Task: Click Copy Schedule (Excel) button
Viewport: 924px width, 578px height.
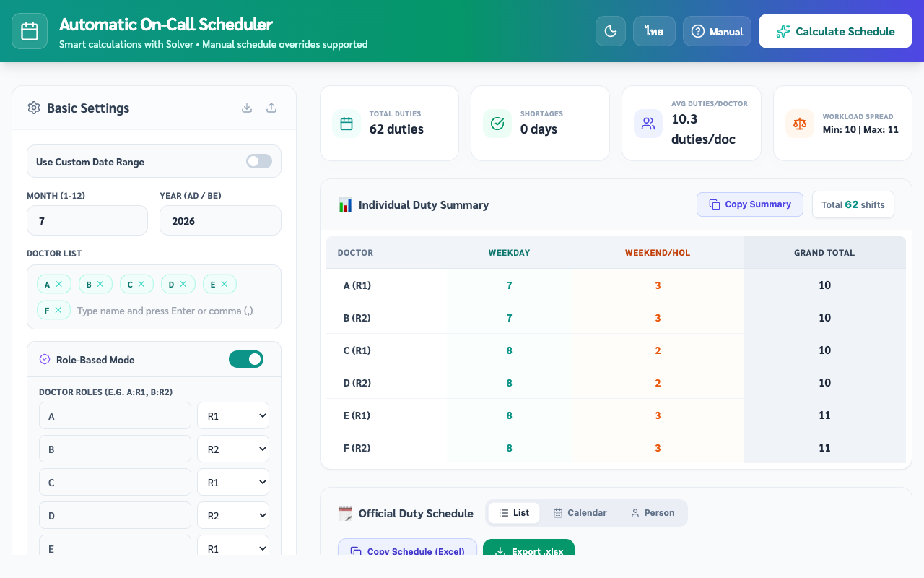Action: [x=407, y=547]
